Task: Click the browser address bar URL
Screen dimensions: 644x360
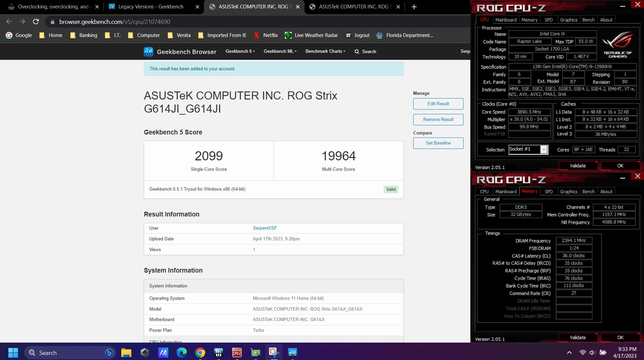Action: click(115, 22)
